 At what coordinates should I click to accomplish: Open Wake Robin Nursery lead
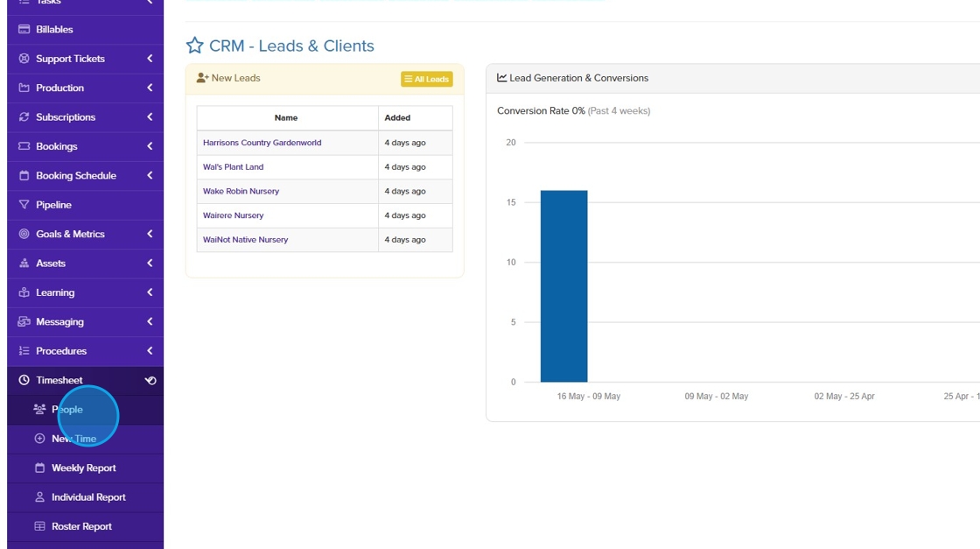click(x=241, y=192)
